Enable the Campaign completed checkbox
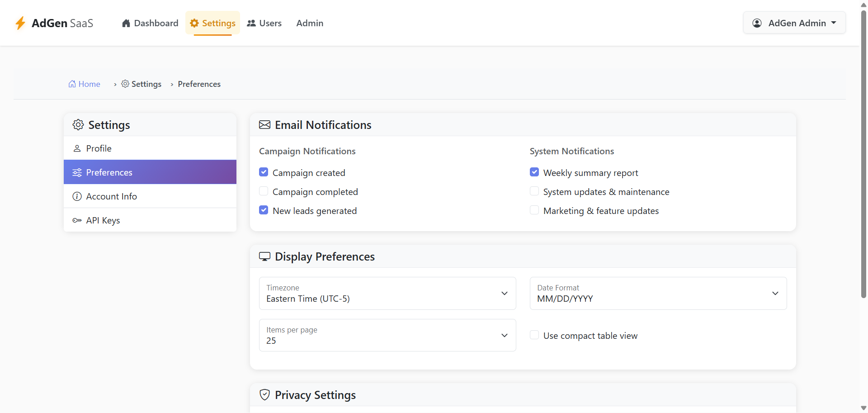This screenshot has height=413, width=868. click(x=264, y=191)
